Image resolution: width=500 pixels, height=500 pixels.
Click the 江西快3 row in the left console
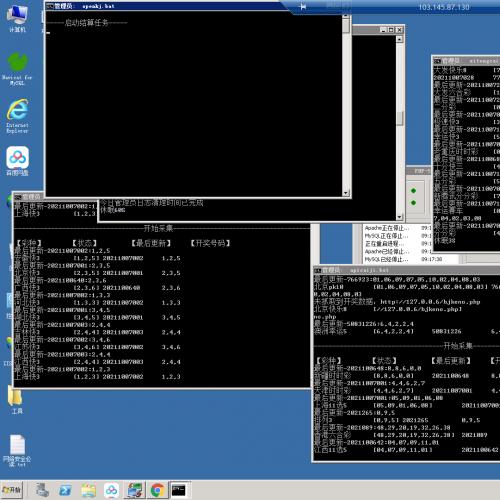pos(97,362)
